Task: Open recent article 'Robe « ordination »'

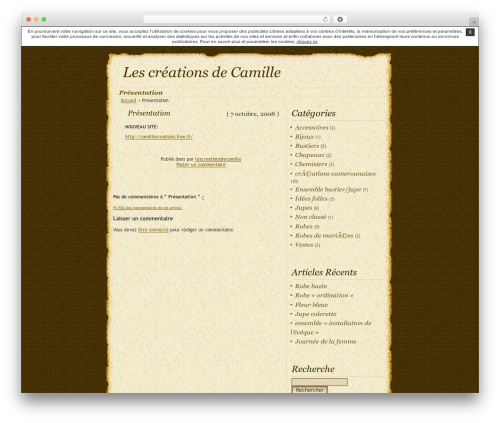Action: coord(324,295)
